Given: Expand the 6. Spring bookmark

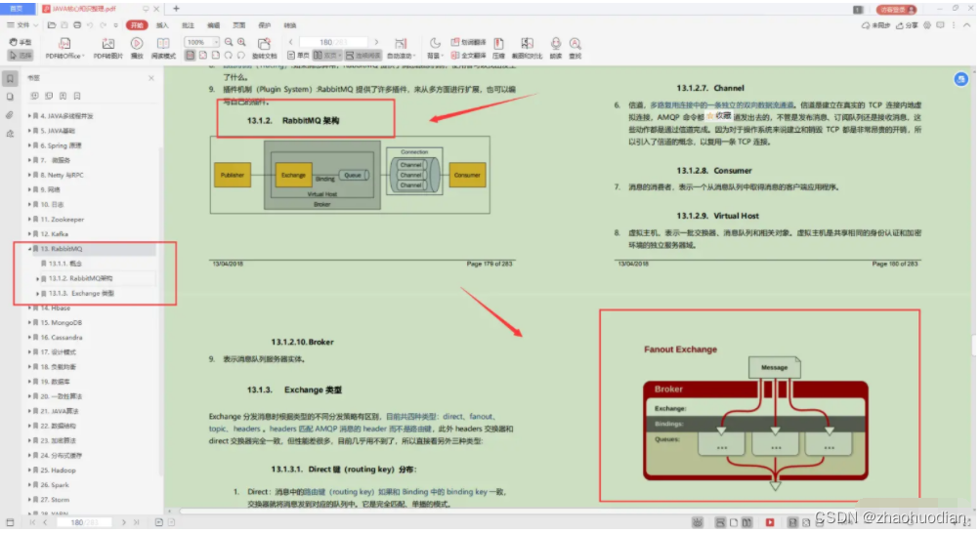Looking at the screenshot, I should (x=29, y=145).
